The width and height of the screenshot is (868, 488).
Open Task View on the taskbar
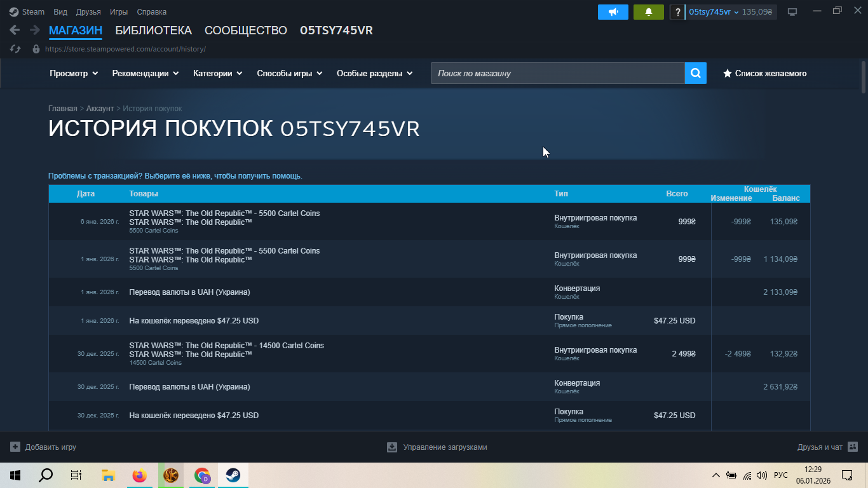pyautogui.click(x=76, y=475)
